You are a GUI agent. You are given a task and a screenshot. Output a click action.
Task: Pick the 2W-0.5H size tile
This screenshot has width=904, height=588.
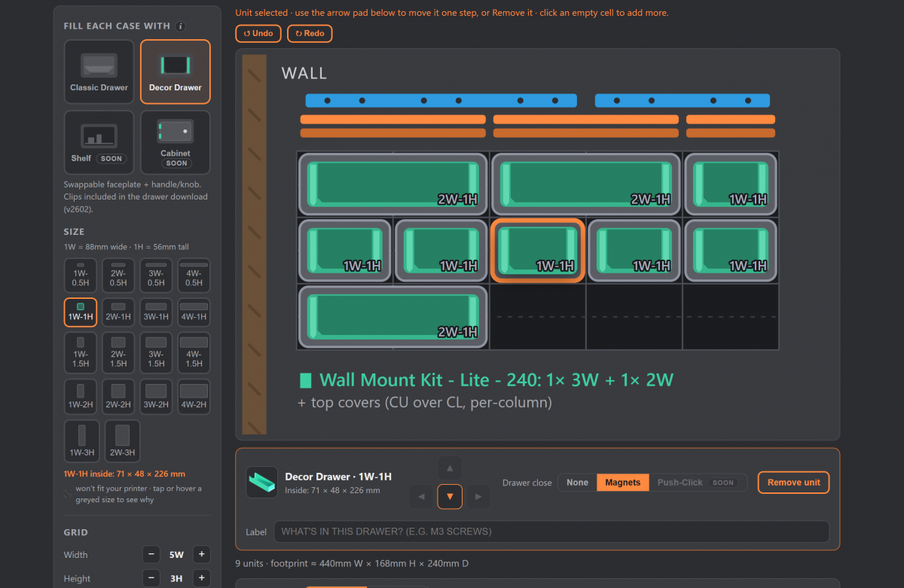[x=118, y=276]
